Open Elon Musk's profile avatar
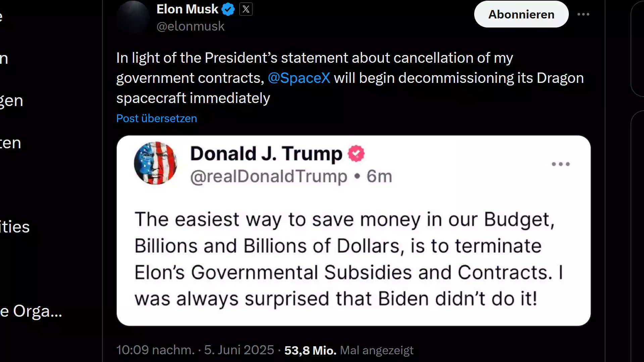This screenshot has height=362, width=644. click(x=133, y=17)
